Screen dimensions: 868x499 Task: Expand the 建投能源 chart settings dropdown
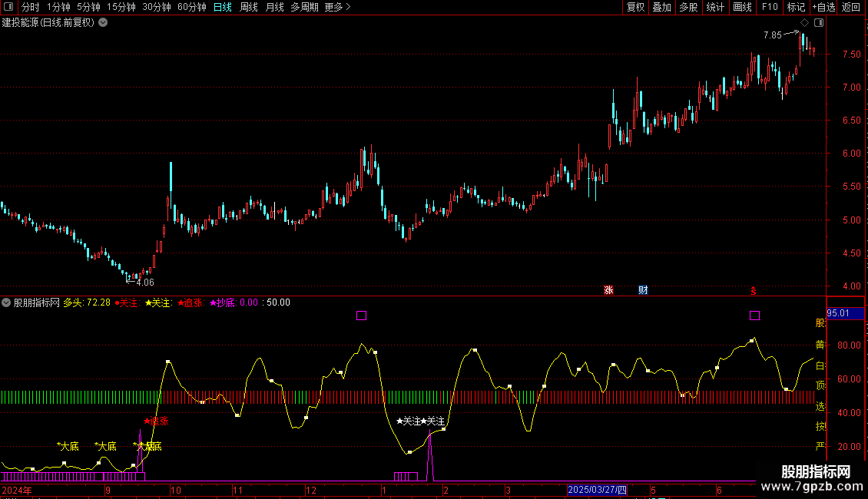(x=103, y=22)
